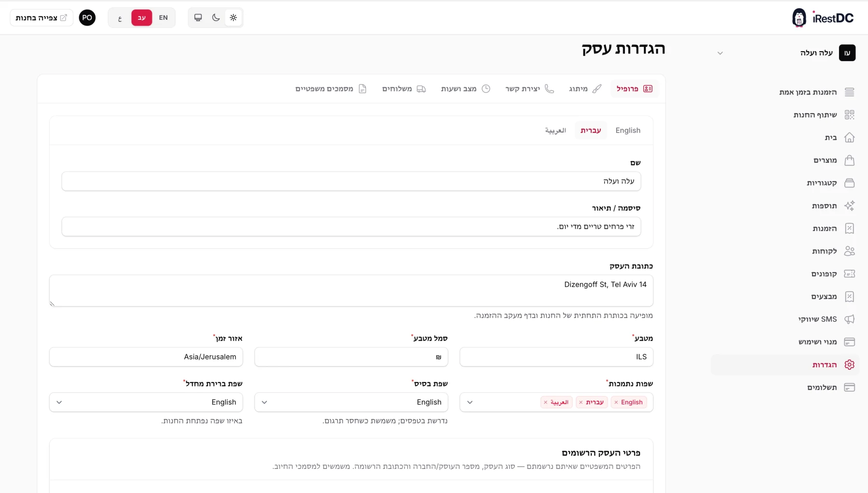This screenshot has width=868, height=493.
Task: Click the address textarea resize handle
Action: [x=52, y=304]
